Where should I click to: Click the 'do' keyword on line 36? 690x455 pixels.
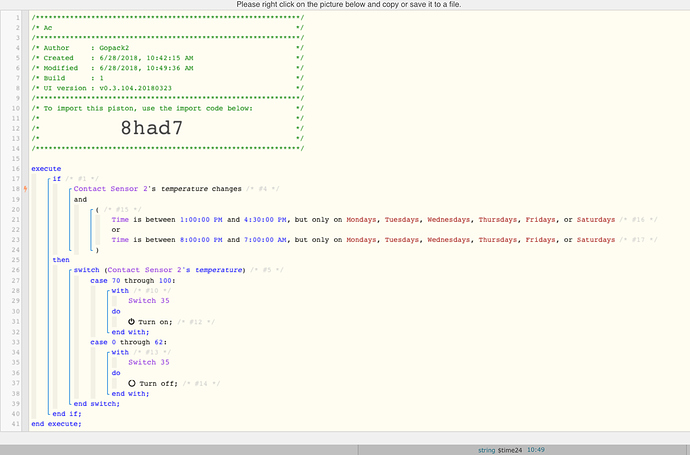[116, 373]
